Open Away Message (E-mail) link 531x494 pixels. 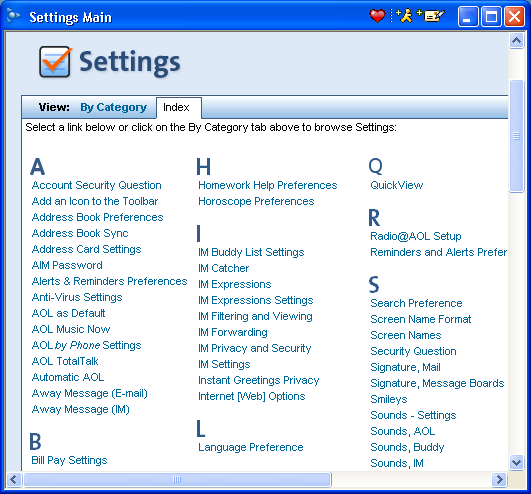point(90,393)
